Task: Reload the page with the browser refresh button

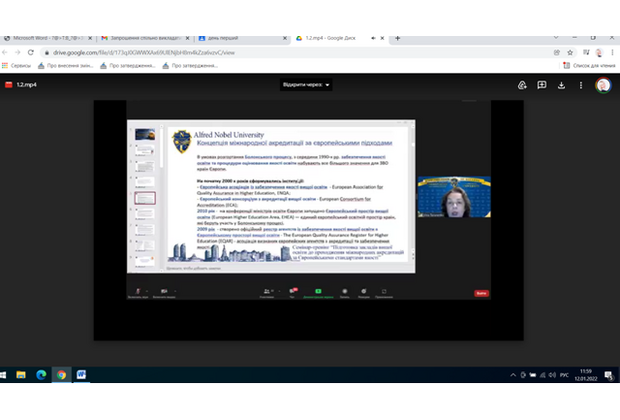Action: pyautogui.click(x=32, y=52)
